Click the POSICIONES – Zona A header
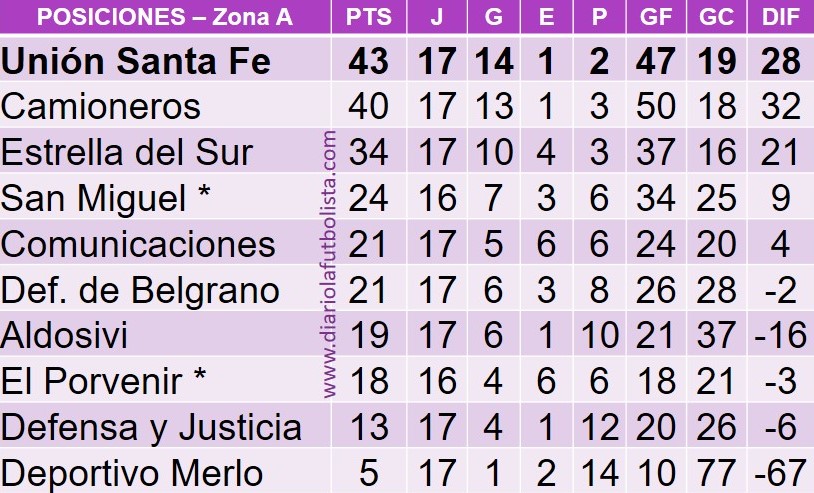 (x=164, y=17)
